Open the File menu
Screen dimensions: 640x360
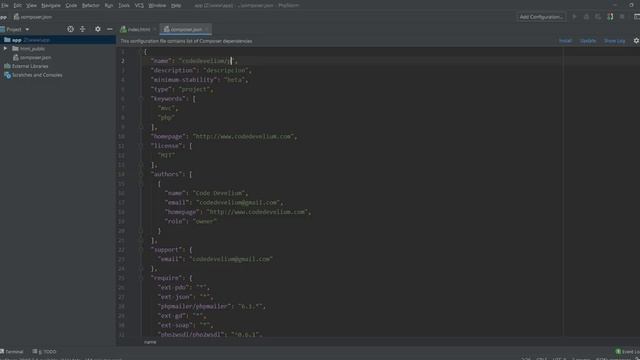(4, 5)
